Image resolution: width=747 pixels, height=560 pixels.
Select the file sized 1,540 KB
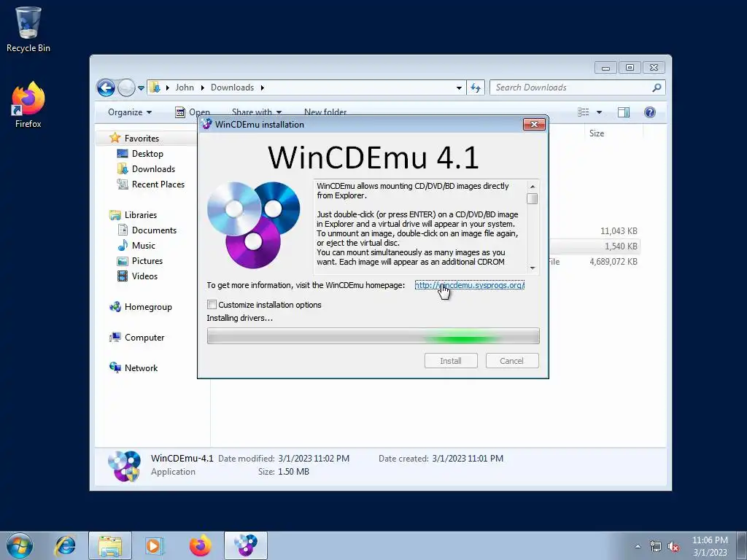621,246
